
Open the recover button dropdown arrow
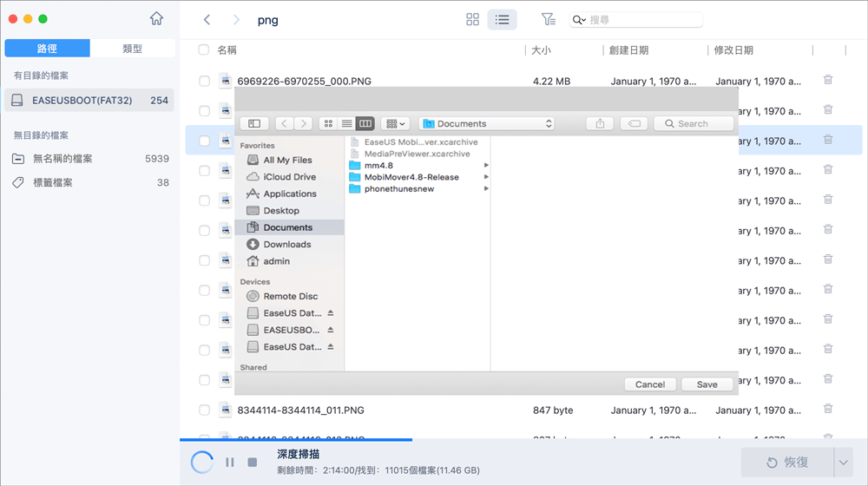point(843,463)
